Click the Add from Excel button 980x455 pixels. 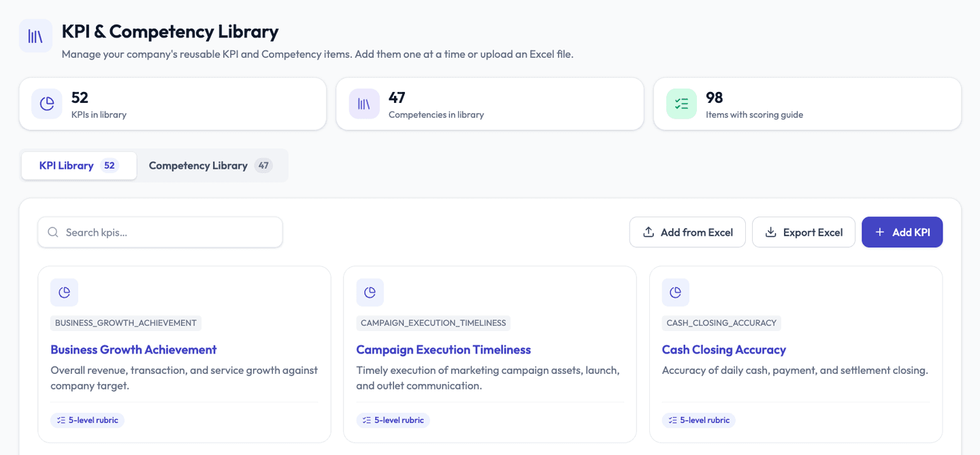(687, 232)
